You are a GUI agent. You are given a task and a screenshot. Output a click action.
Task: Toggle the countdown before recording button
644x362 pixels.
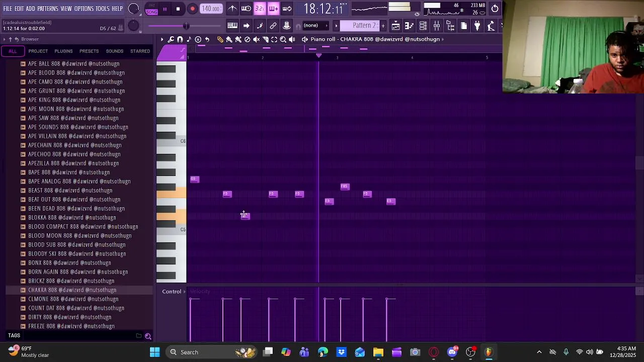coord(260,9)
